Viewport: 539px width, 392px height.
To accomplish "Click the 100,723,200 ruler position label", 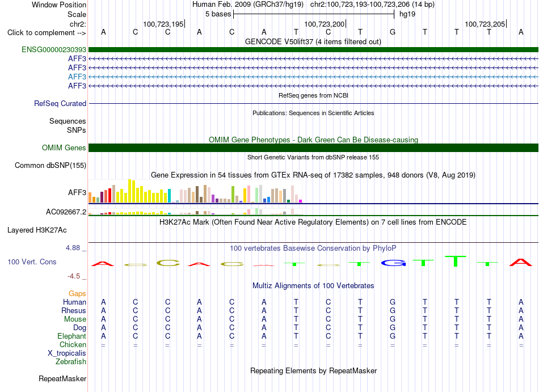I will click(x=324, y=24).
